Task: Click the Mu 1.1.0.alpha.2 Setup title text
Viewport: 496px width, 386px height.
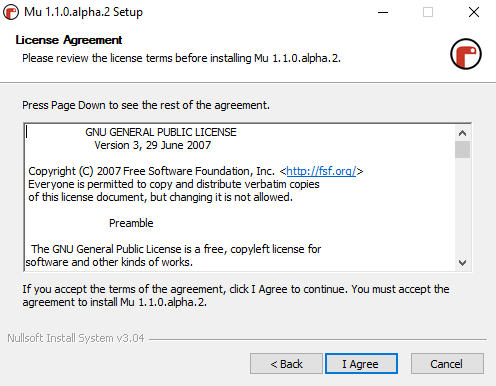Action: (83, 12)
